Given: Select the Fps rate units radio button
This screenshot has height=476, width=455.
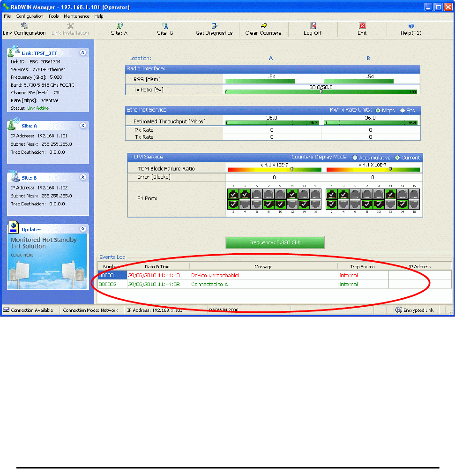Looking at the screenshot, I should point(403,111).
